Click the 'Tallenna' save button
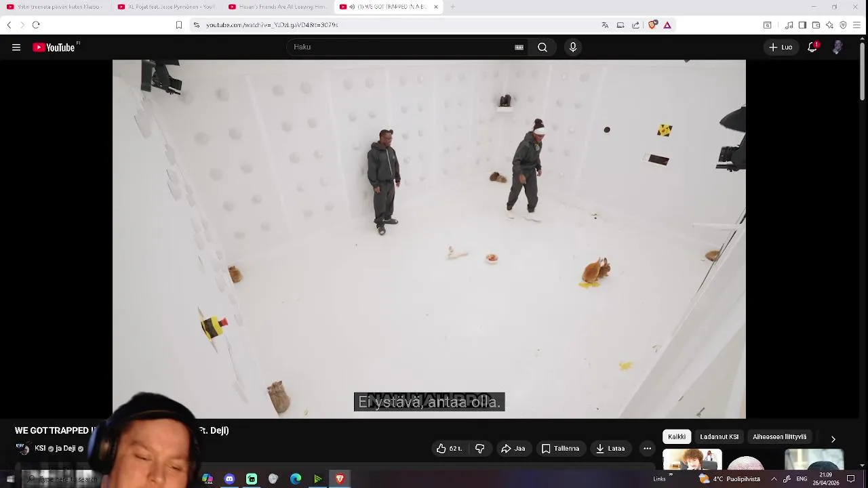868x488 pixels. [x=560, y=449]
